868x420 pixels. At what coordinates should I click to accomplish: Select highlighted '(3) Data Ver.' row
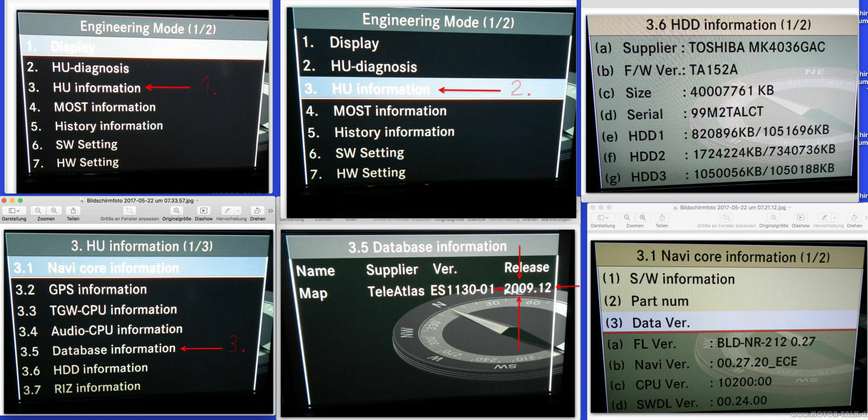tap(730, 322)
